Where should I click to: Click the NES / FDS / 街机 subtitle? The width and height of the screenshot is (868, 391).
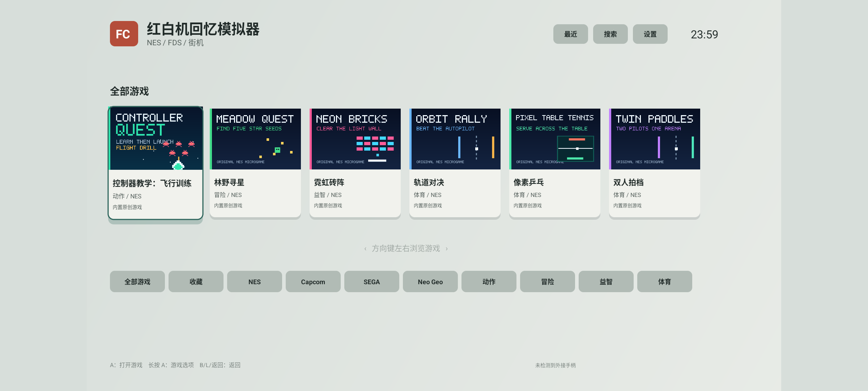point(175,43)
